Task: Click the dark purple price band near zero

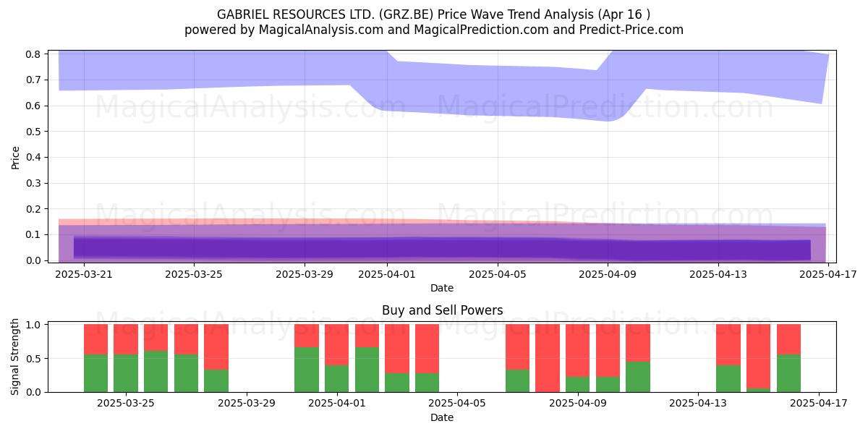Action: point(441,248)
